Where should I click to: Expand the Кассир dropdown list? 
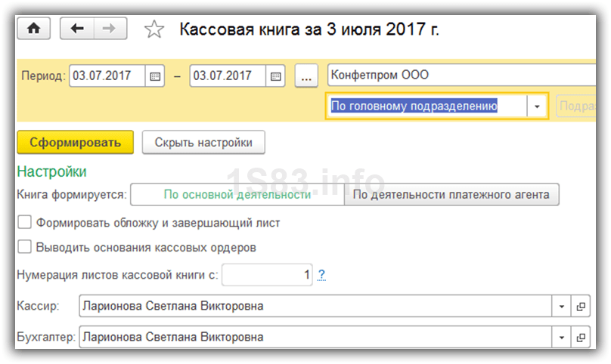[562, 307]
